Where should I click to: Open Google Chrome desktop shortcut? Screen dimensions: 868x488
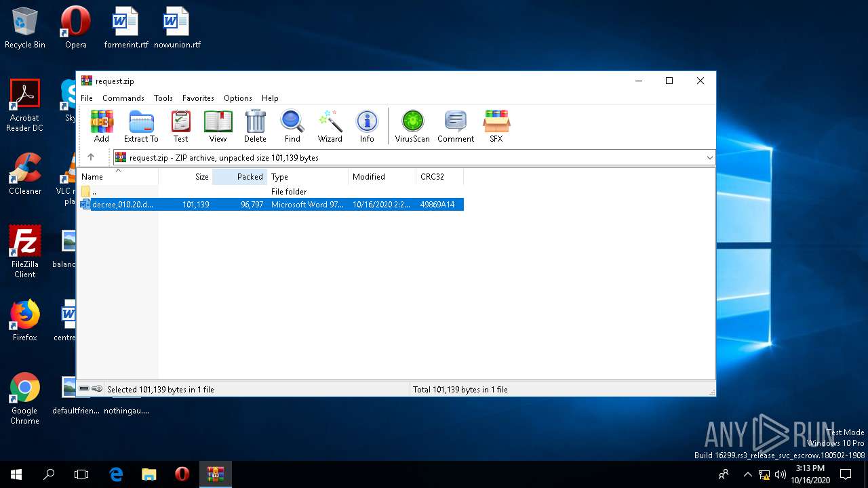click(x=25, y=398)
